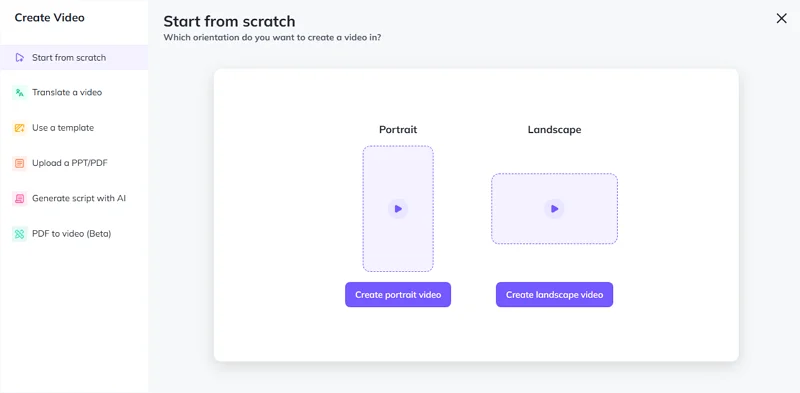Click Create landscape video button
The image size is (800, 393).
point(554,294)
